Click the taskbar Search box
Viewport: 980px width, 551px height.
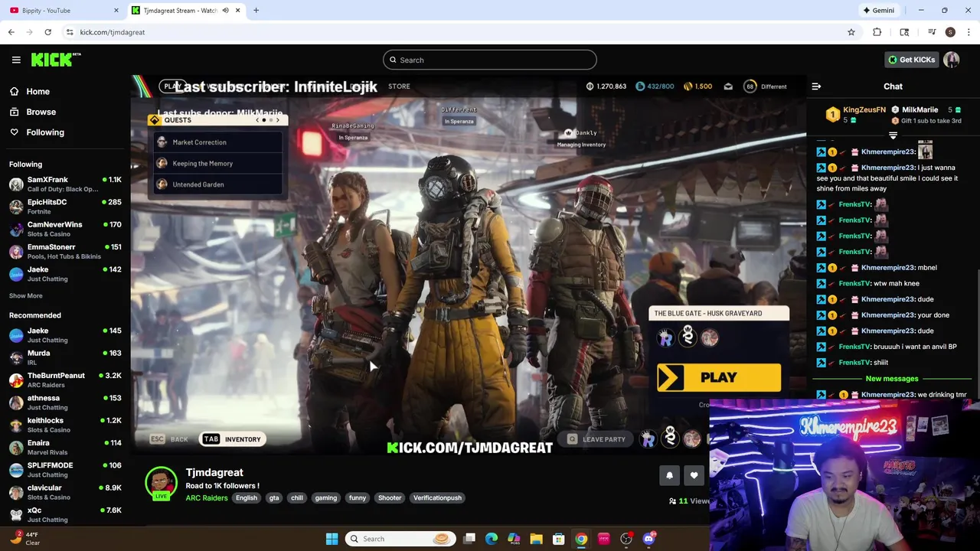pos(400,539)
